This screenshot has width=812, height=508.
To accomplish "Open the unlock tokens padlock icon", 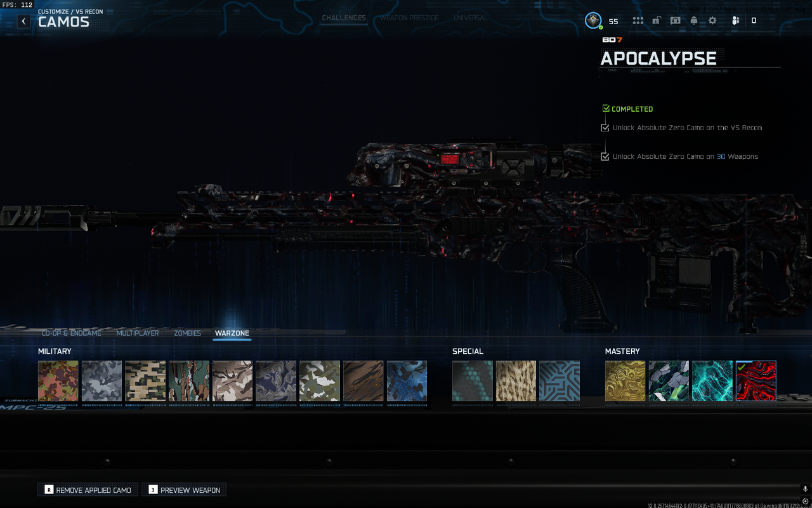I will [x=657, y=20].
